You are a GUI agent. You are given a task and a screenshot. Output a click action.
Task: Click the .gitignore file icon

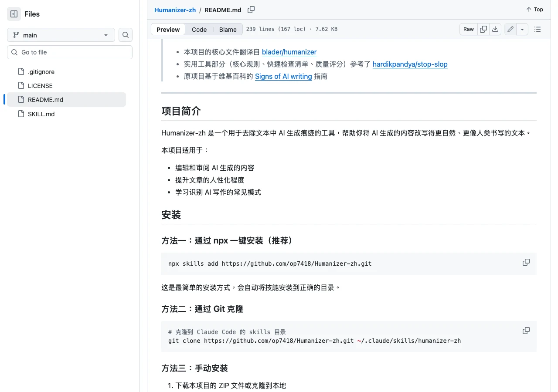point(20,72)
